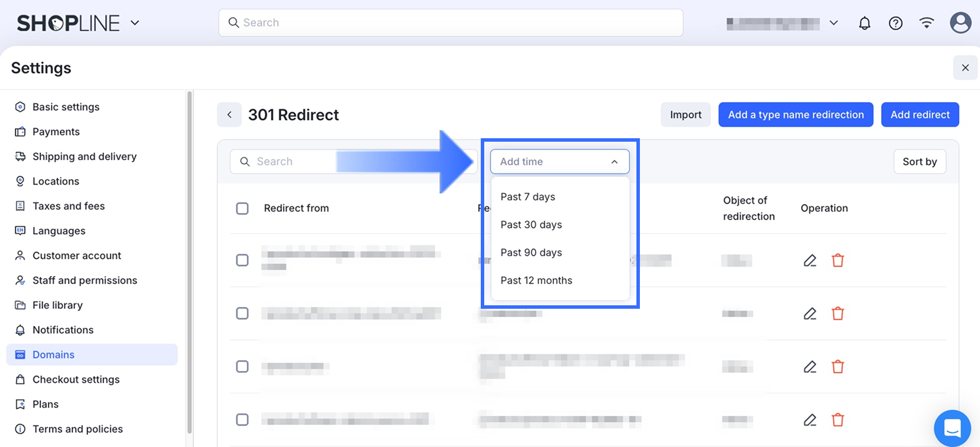This screenshot has height=447, width=980.
Task: Click the notifications bell icon
Action: tap(864, 23)
